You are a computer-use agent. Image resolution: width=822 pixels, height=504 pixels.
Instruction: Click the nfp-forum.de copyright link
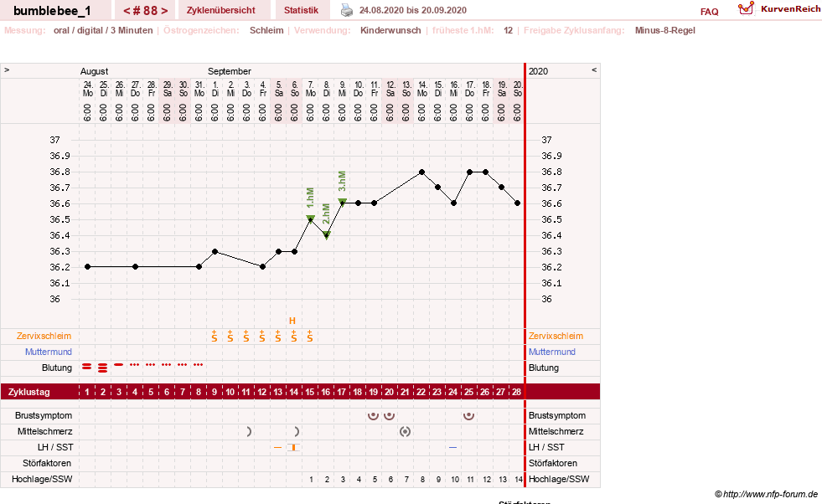[766, 494]
